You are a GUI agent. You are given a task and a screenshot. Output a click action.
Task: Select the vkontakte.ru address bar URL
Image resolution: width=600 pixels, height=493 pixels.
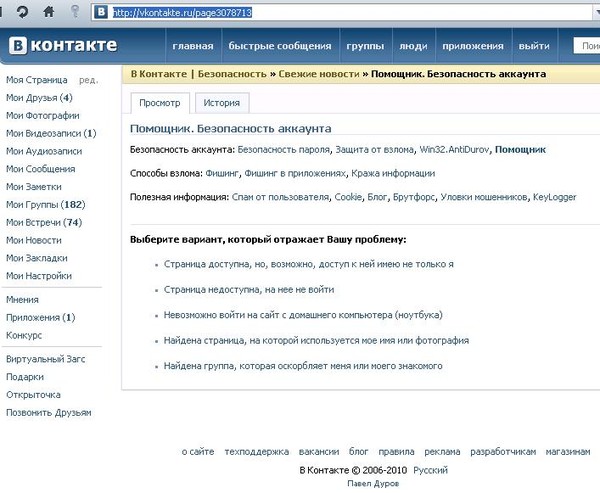click(x=182, y=13)
